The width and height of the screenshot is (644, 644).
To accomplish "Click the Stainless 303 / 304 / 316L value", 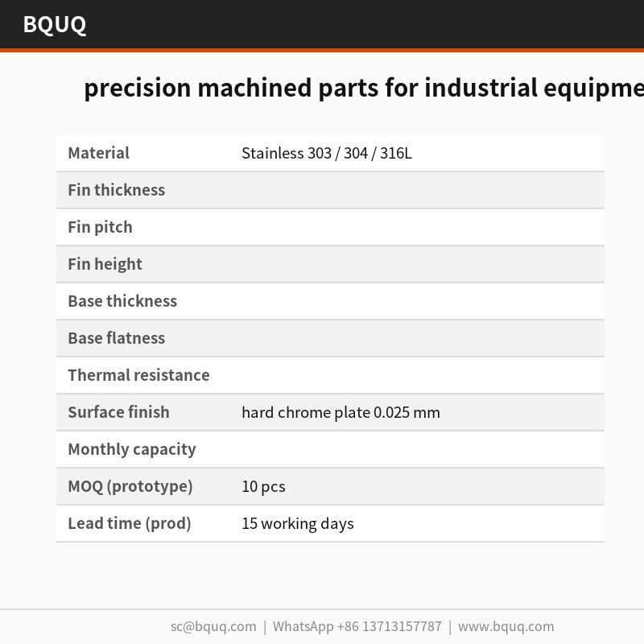I will click(327, 153).
